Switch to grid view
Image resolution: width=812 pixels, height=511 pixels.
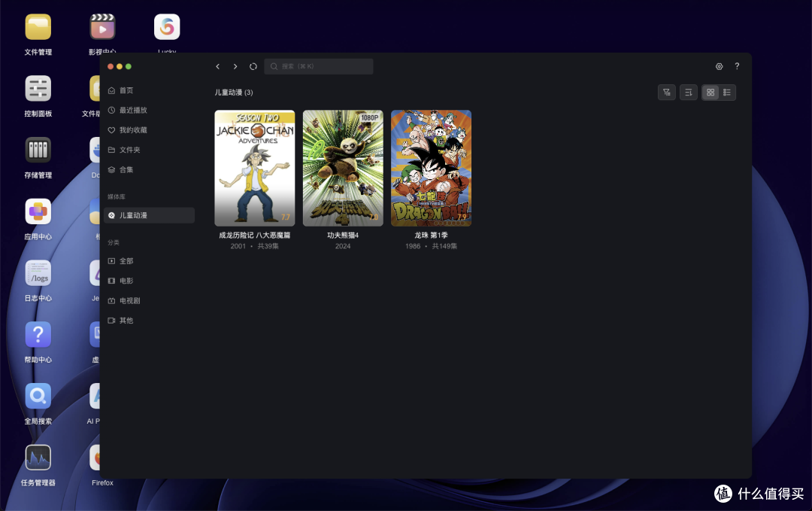pos(710,93)
